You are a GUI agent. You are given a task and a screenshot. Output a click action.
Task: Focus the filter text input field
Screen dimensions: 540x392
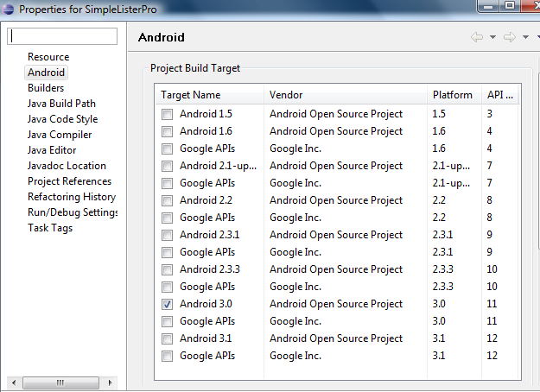pos(62,36)
